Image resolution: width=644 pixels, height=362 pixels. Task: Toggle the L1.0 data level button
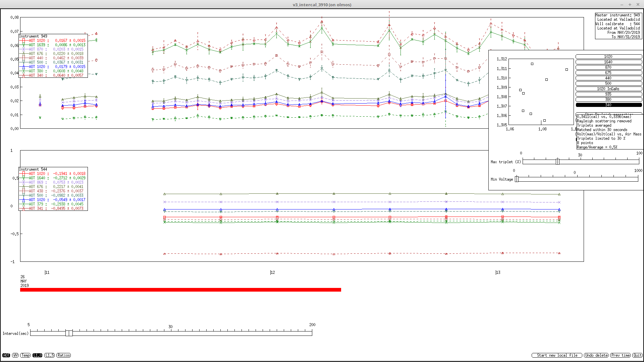click(x=38, y=355)
